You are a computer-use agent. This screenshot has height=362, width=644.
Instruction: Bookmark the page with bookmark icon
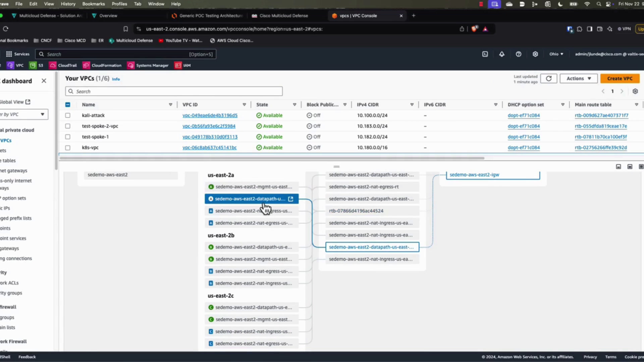(126, 29)
